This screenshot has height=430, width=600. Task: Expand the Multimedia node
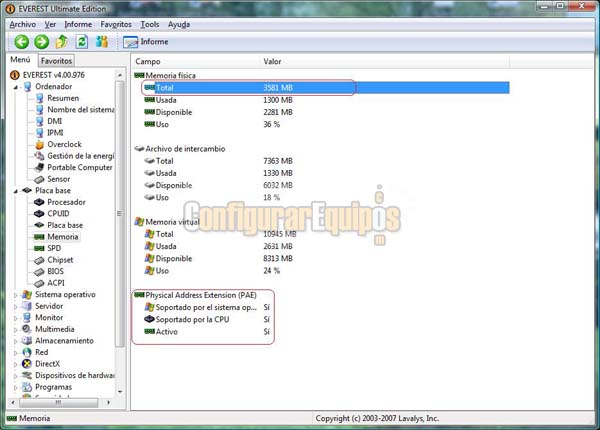(16, 329)
